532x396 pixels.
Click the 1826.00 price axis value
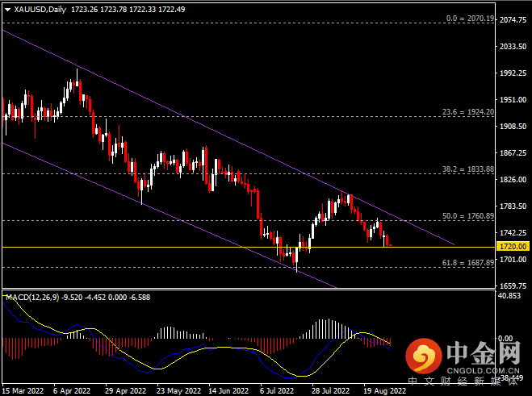coord(513,180)
